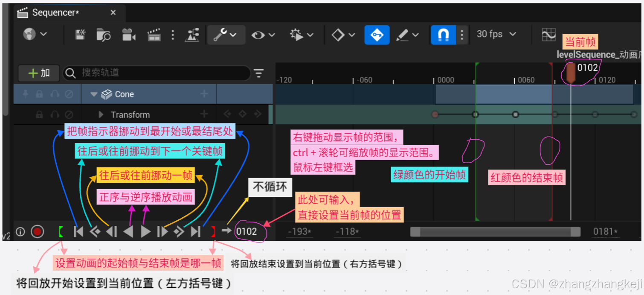Collapse the Cone track
Viewport: 644px width, 295px height.
(x=94, y=94)
